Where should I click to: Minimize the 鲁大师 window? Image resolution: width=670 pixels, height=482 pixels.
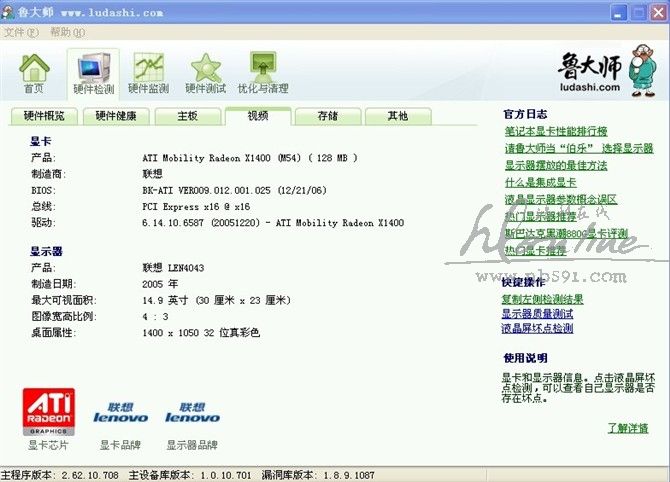point(618,13)
